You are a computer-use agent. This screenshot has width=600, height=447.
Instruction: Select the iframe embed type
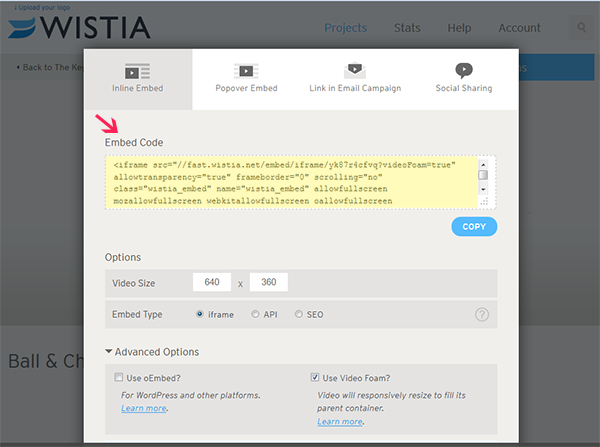point(200,314)
